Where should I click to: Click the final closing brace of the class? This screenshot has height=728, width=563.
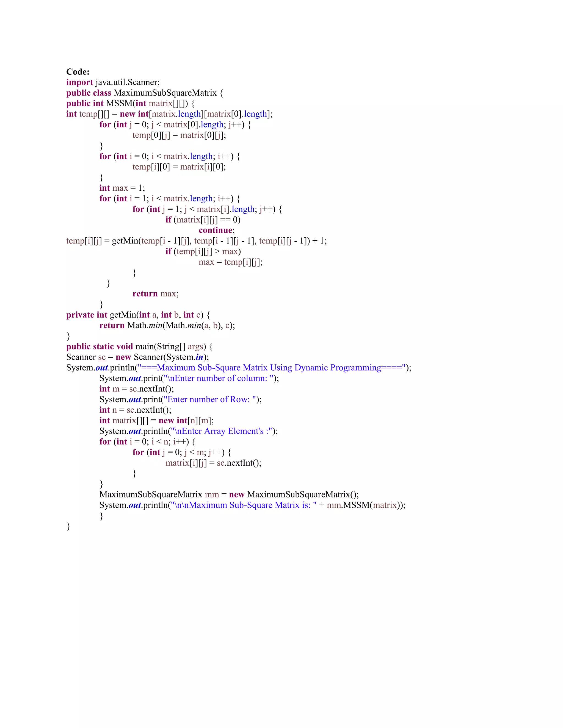(x=68, y=526)
